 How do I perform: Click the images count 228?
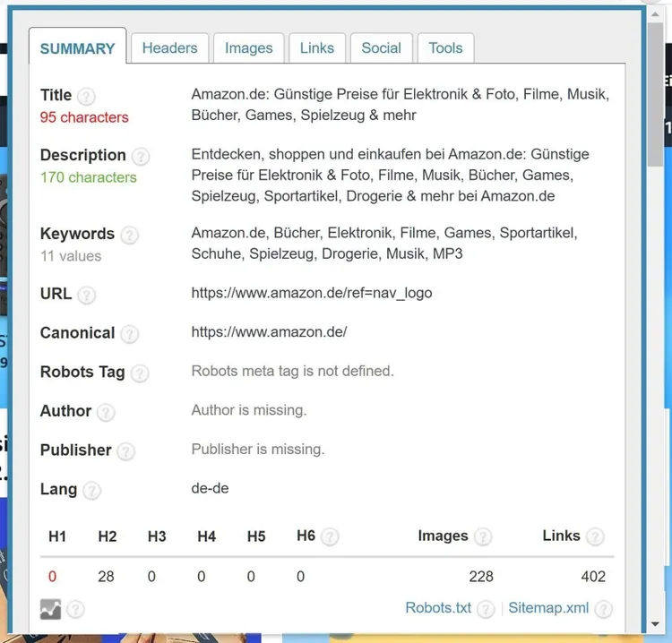[481, 577]
